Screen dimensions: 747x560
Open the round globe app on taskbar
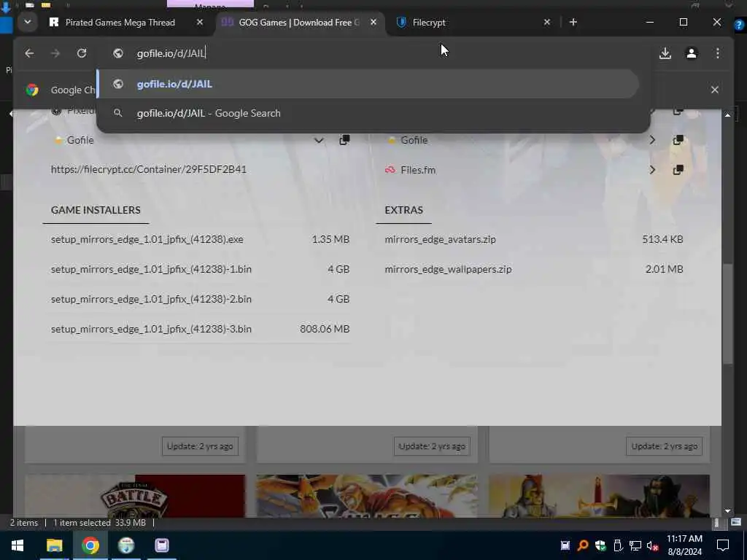tap(126, 545)
